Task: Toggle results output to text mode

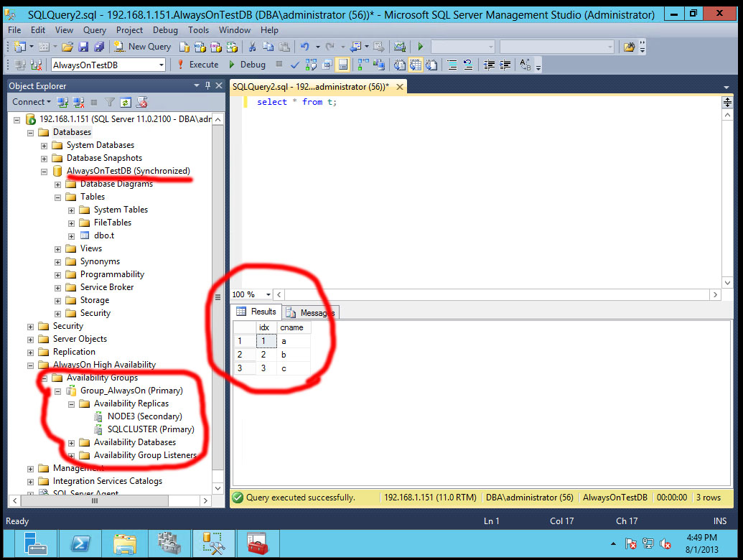Action: pyautogui.click(x=398, y=65)
